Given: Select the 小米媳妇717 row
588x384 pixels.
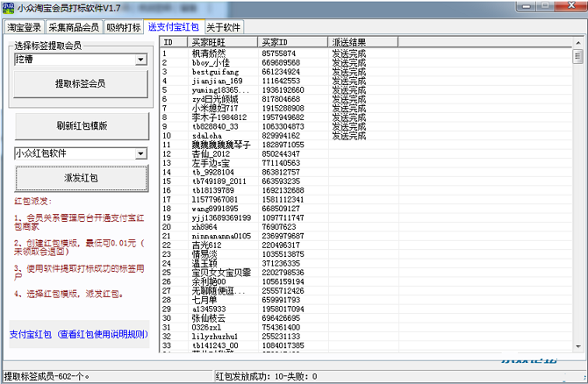Looking at the screenshot, I should point(366,108).
